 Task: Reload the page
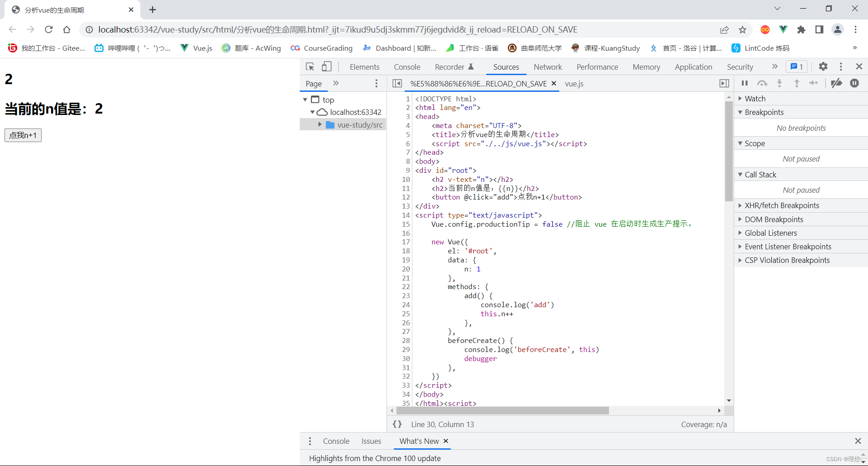[49, 29]
